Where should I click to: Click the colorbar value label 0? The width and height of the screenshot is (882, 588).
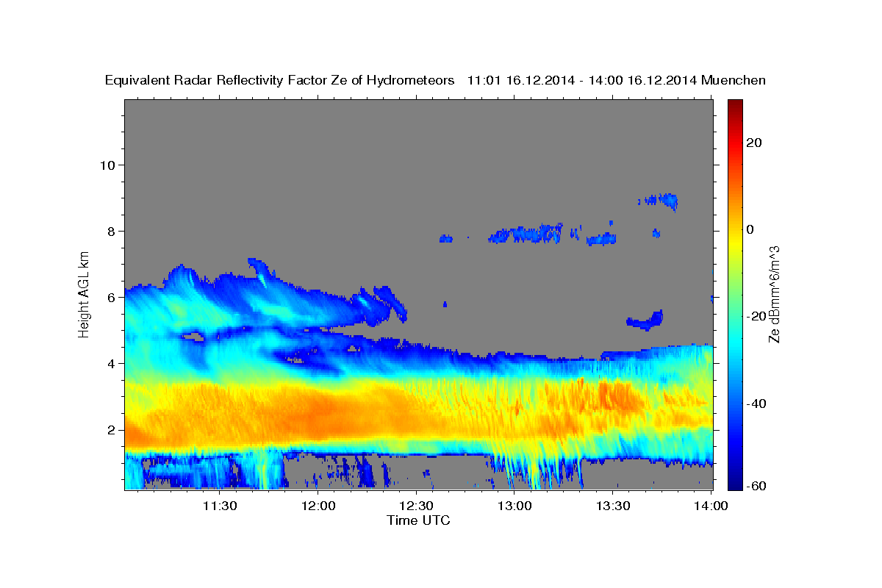click(750, 229)
